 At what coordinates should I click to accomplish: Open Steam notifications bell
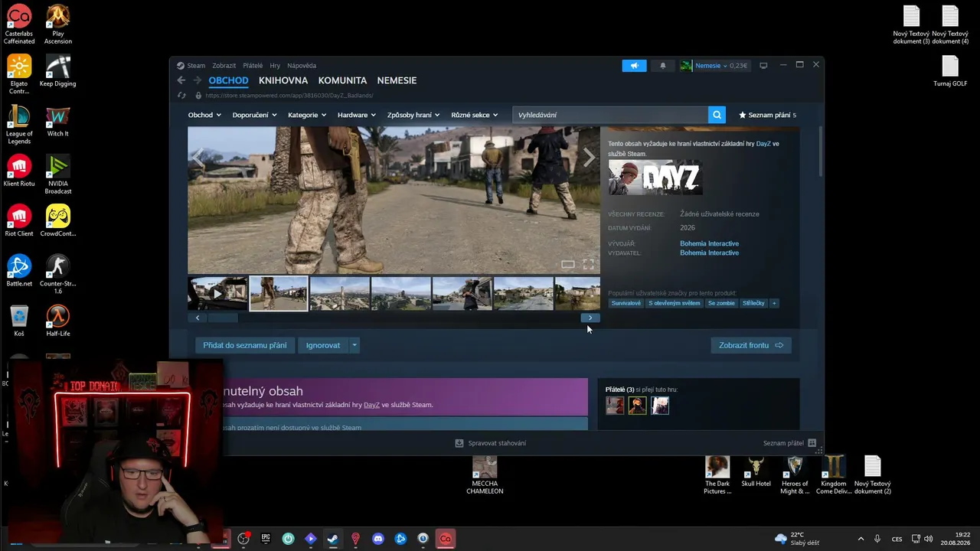coord(663,66)
